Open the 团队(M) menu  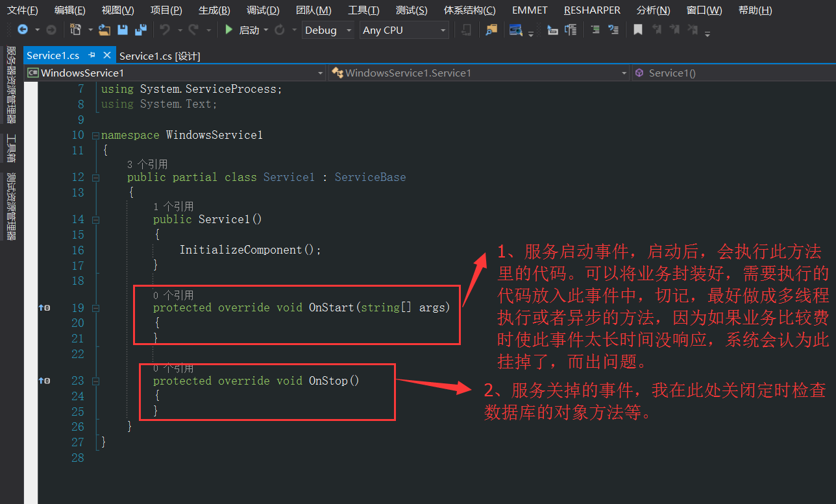pos(313,10)
